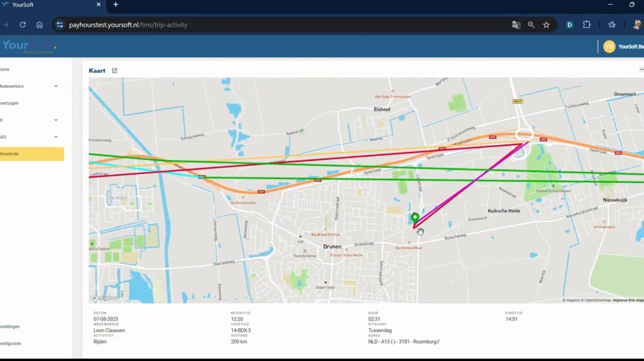
Task: Click the employee name Leon Claassen
Action: tap(109, 330)
